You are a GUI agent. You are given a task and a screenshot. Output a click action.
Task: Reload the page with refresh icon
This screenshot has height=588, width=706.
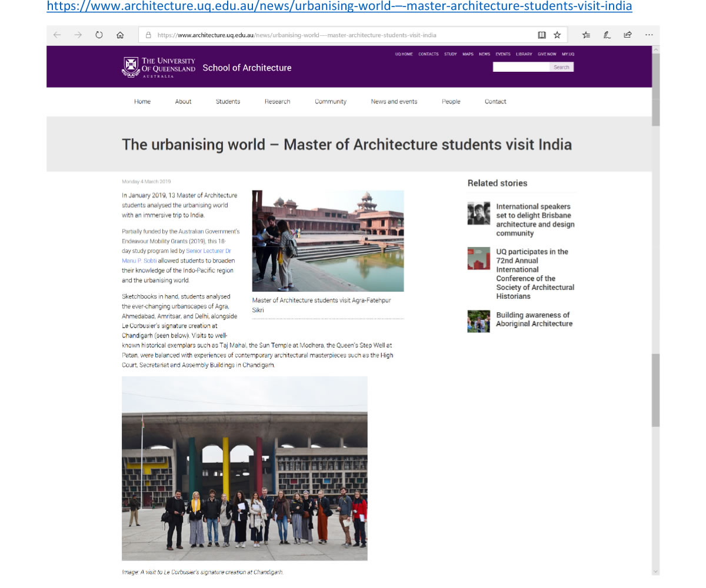pyautogui.click(x=99, y=35)
